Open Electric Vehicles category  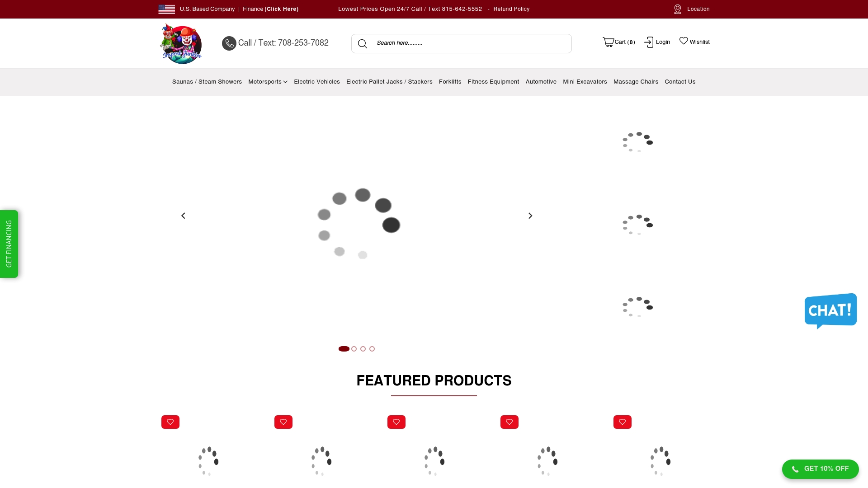click(x=317, y=82)
